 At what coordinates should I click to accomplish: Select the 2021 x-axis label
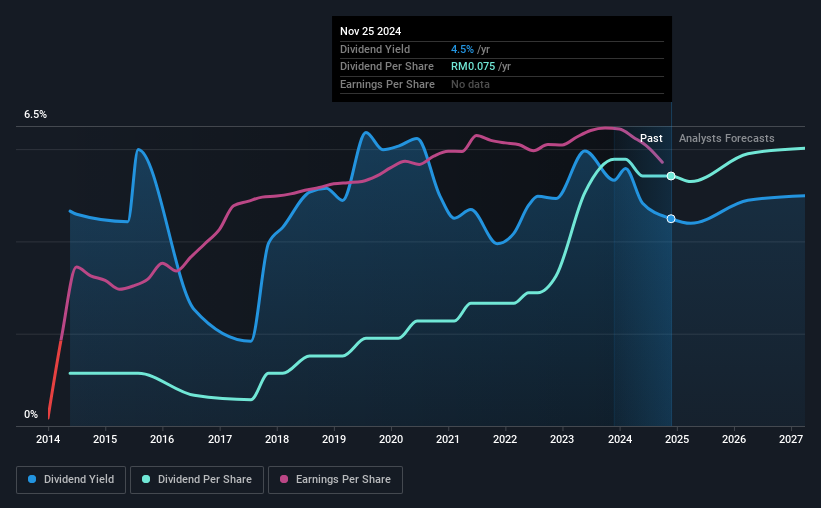pyautogui.click(x=448, y=439)
